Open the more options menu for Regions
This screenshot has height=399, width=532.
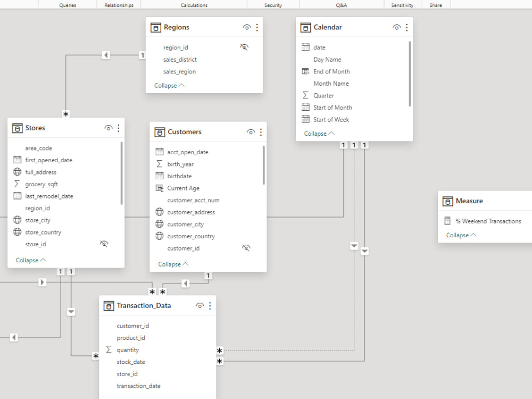(257, 27)
